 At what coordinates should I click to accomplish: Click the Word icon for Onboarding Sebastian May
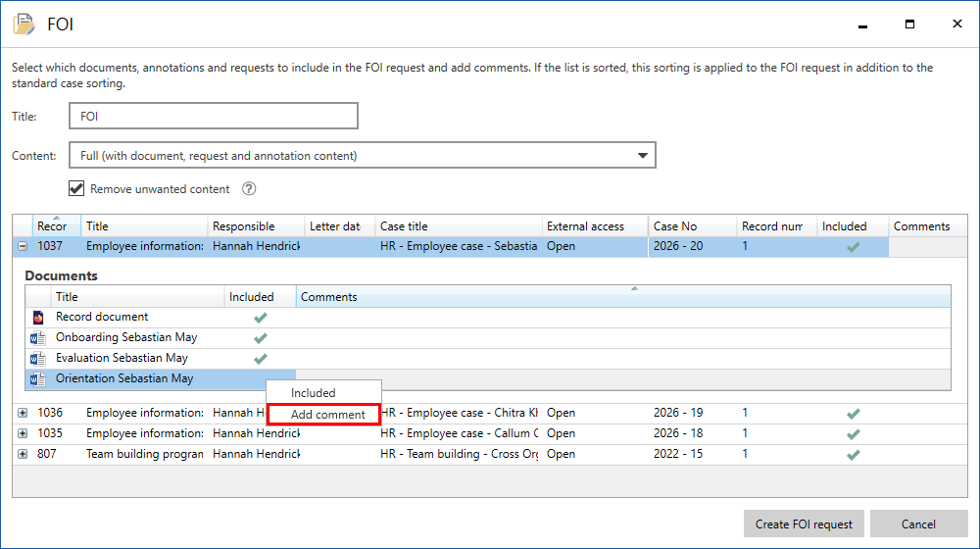pos(38,338)
